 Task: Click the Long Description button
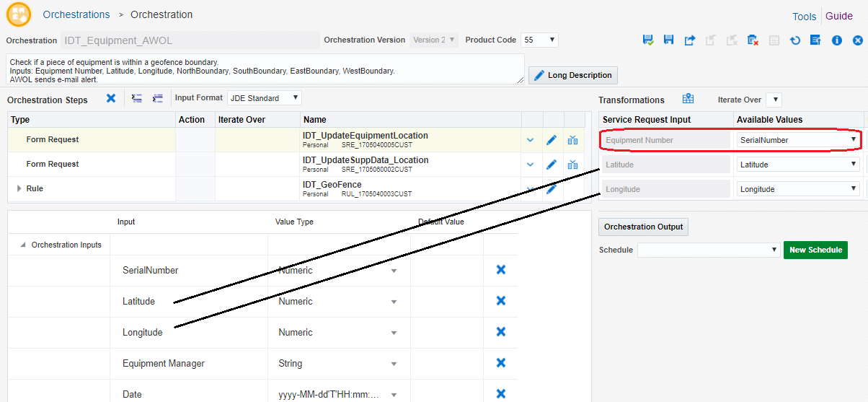[x=573, y=75]
